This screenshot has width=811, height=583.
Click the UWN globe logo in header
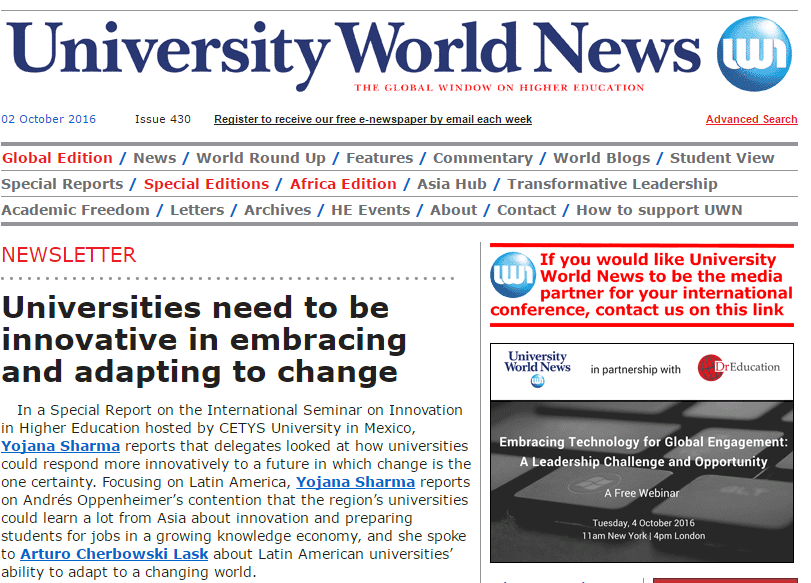[x=754, y=54]
